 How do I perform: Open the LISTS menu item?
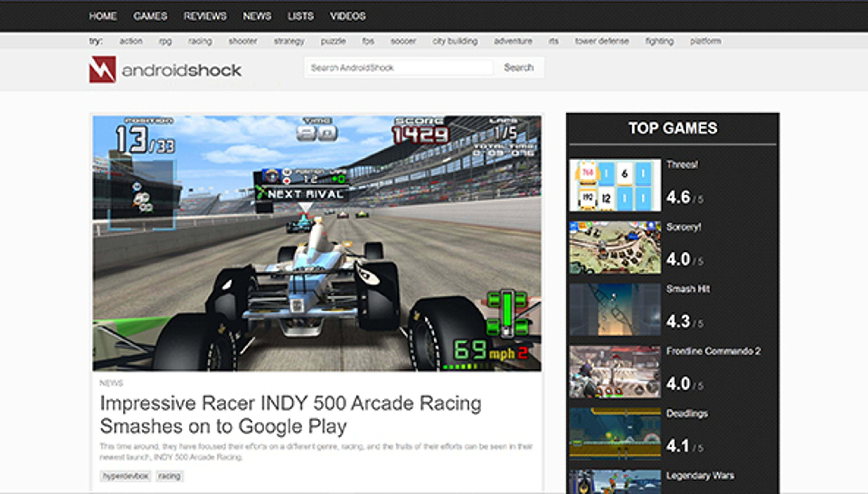coord(300,16)
